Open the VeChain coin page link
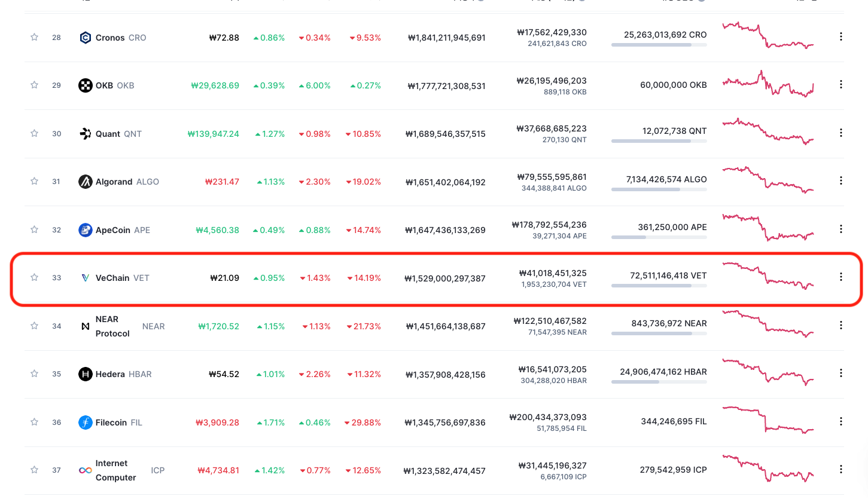The width and height of the screenshot is (868, 502). [x=114, y=278]
